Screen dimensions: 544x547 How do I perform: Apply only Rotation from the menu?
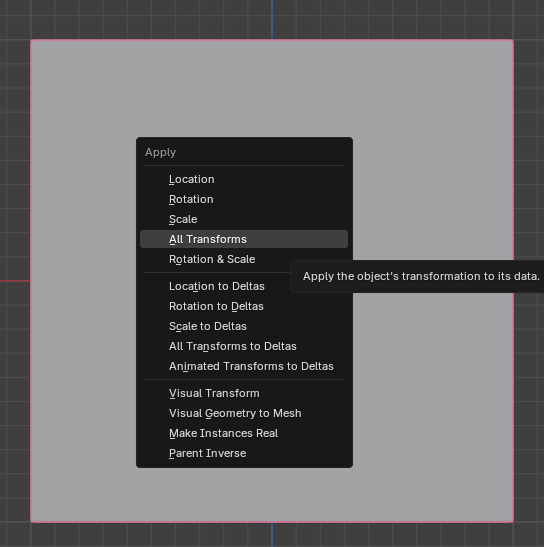pyautogui.click(x=244, y=199)
